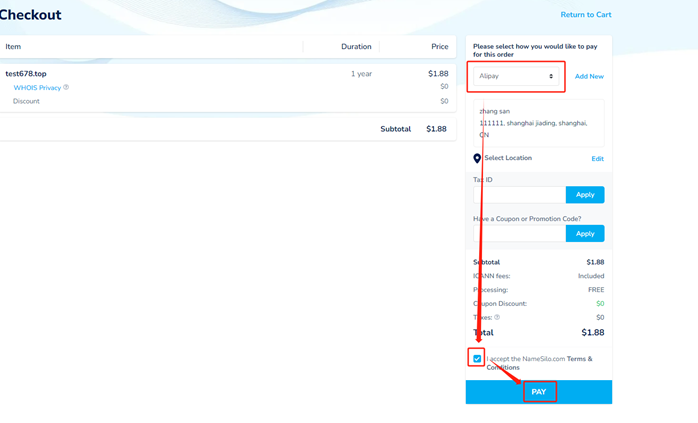Focus the Coupon or Promotion Code field
The height and width of the screenshot is (423, 698).
point(519,233)
